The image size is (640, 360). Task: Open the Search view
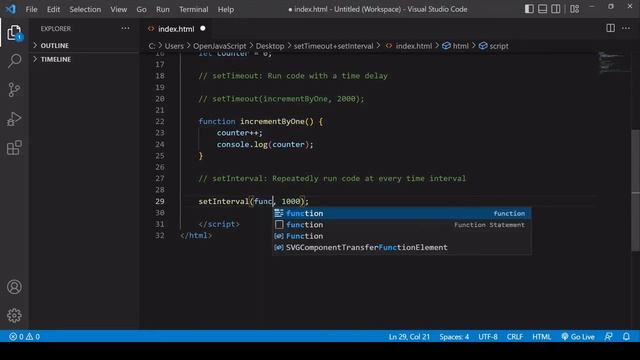(14, 61)
